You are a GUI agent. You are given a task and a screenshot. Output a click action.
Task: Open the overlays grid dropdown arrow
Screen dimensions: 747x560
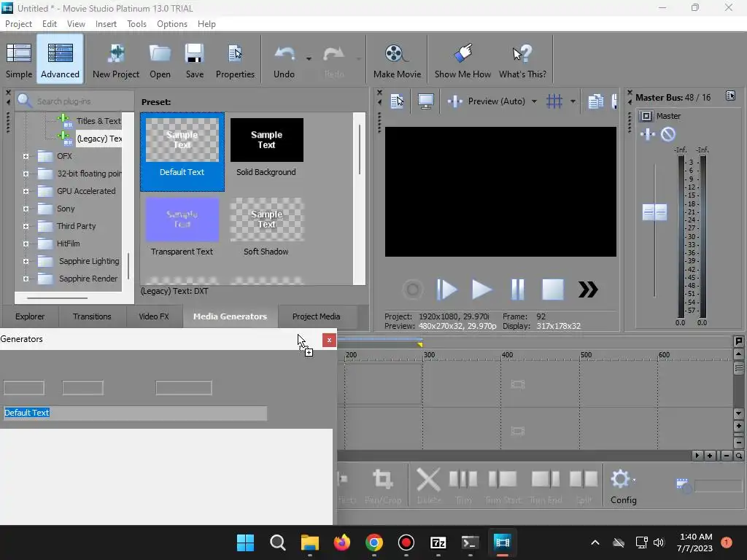(573, 101)
